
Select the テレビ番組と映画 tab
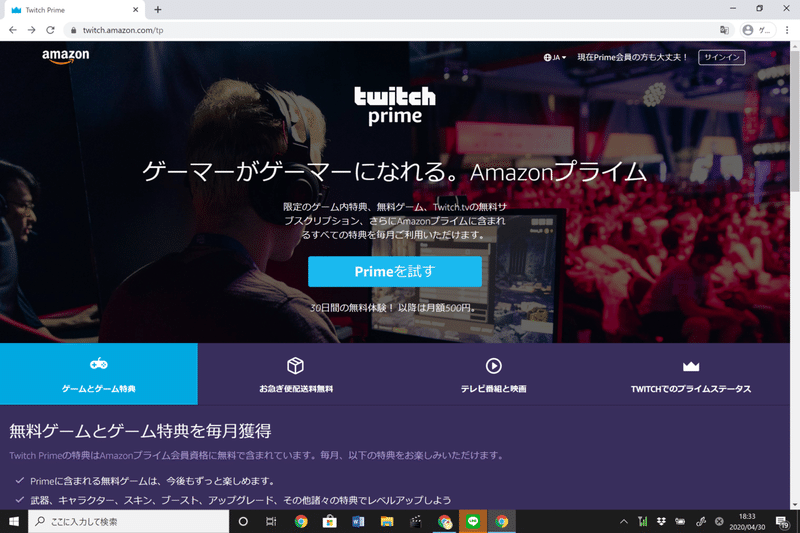(x=493, y=374)
